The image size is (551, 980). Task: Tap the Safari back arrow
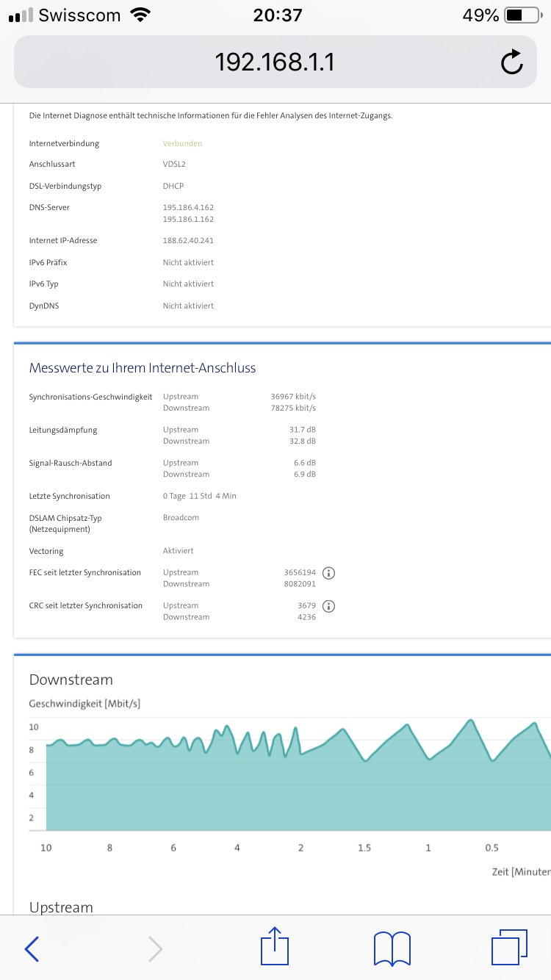tap(32, 948)
